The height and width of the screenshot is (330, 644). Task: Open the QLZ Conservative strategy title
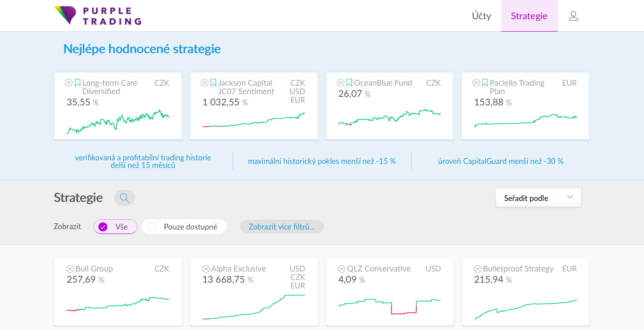(x=379, y=269)
